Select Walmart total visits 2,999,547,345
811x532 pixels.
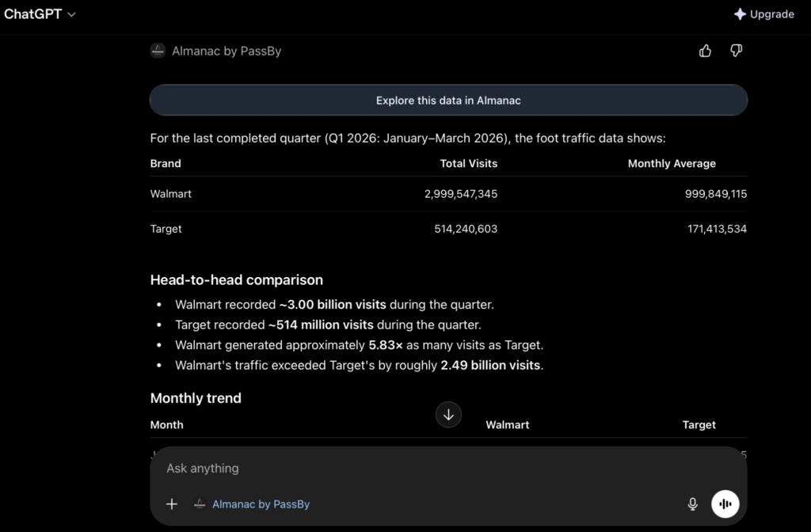pos(461,194)
